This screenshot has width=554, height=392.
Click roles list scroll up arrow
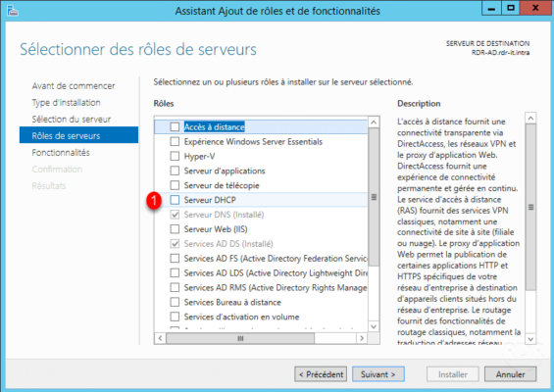coord(374,122)
